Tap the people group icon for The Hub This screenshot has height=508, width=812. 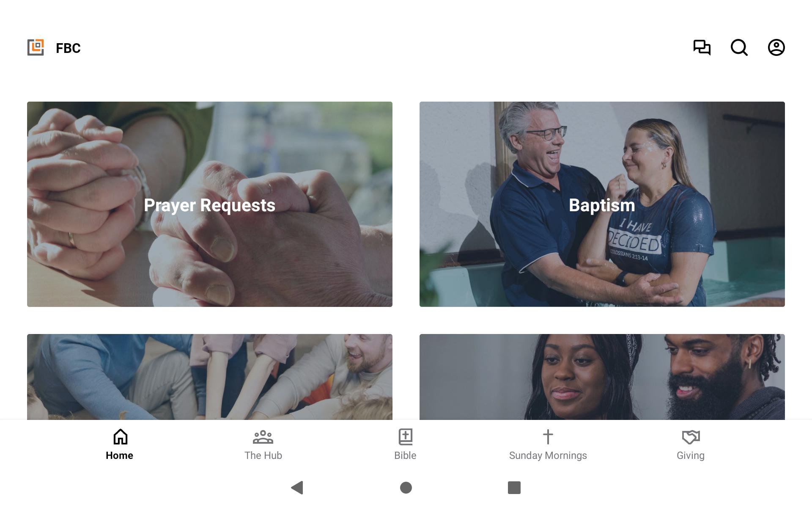click(263, 437)
